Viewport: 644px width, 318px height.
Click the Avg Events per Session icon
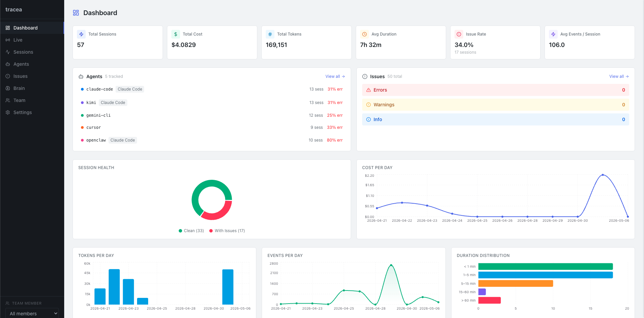(x=553, y=34)
